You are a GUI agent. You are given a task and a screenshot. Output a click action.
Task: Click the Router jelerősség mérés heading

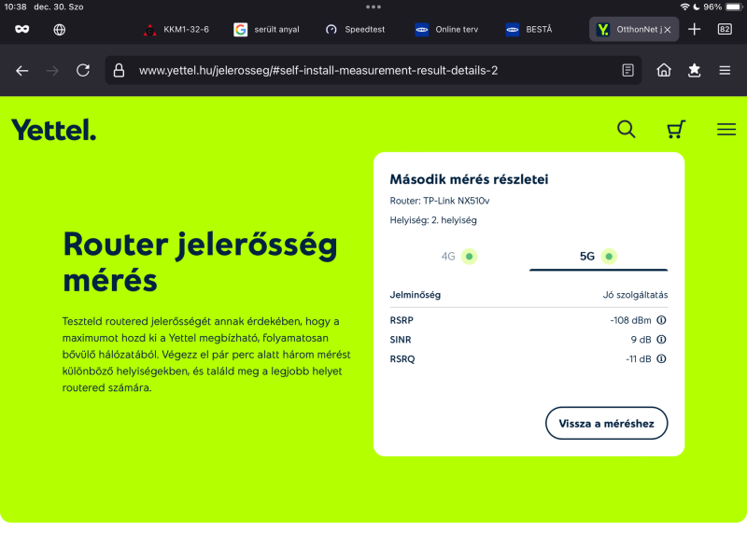coord(200,262)
